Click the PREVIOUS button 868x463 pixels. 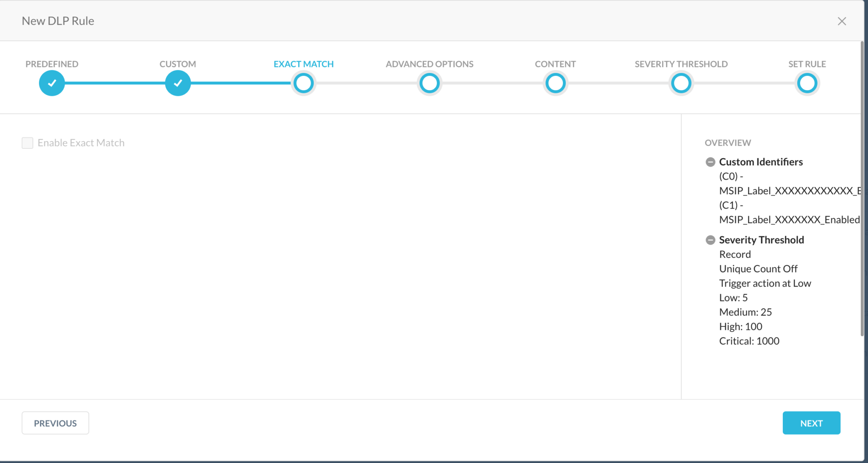tap(55, 423)
